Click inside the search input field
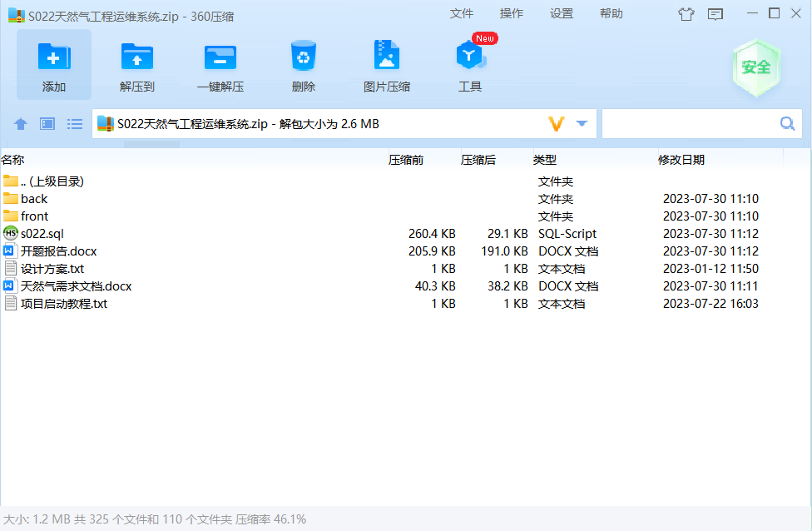Image resolution: width=812 pixels, height=531 pixels. pos(701,124)
